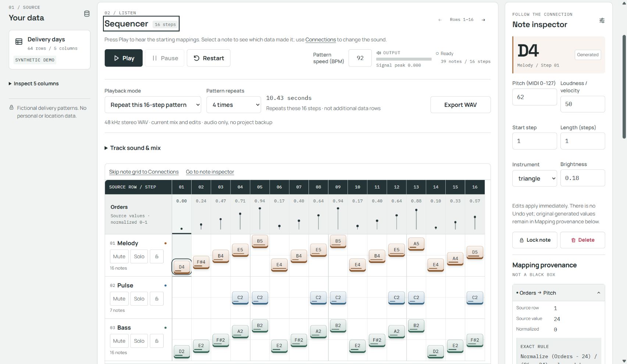The image size is (627, 364).
Task: Collapse the Orders → Pitch provenance section
Action: coord(559,293)
